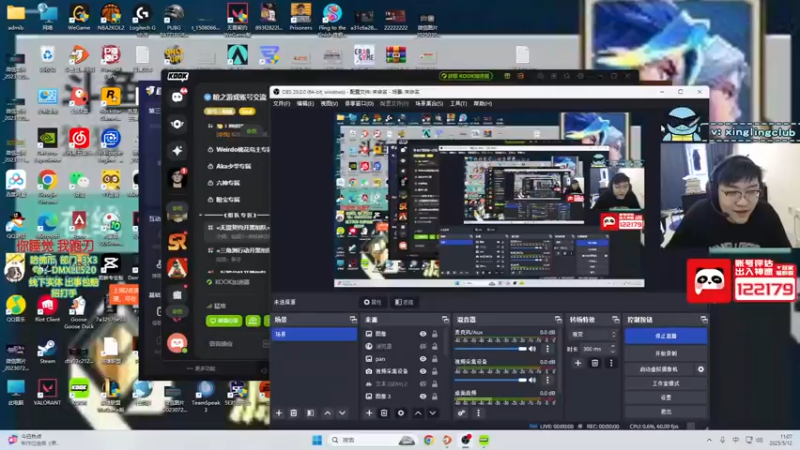The height and width of the screenshot is (450, 800).
Task: Toggle visibility of the 图像 source
Action: (423, 334)
